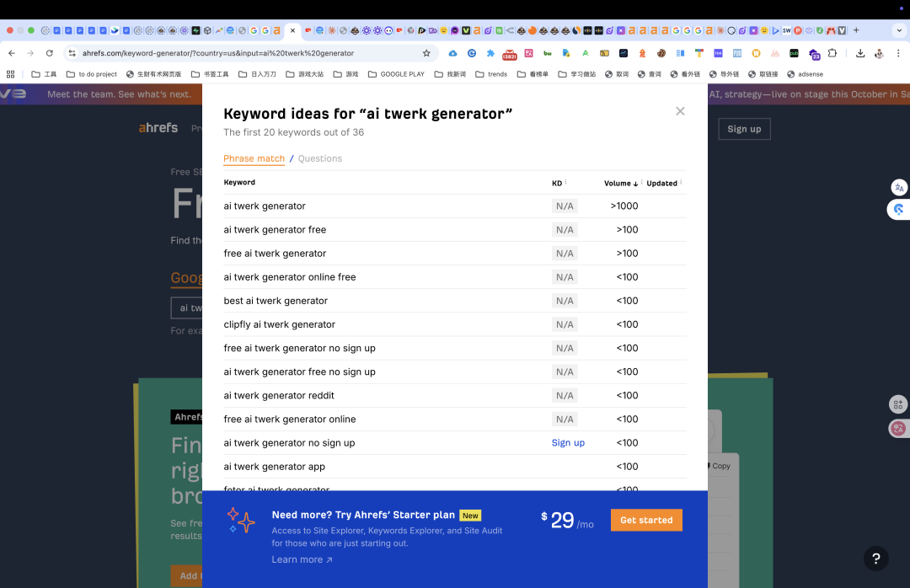910x588 pixels.
Task: Click the dark chart extension icon
Action: [x=624, y=53]
